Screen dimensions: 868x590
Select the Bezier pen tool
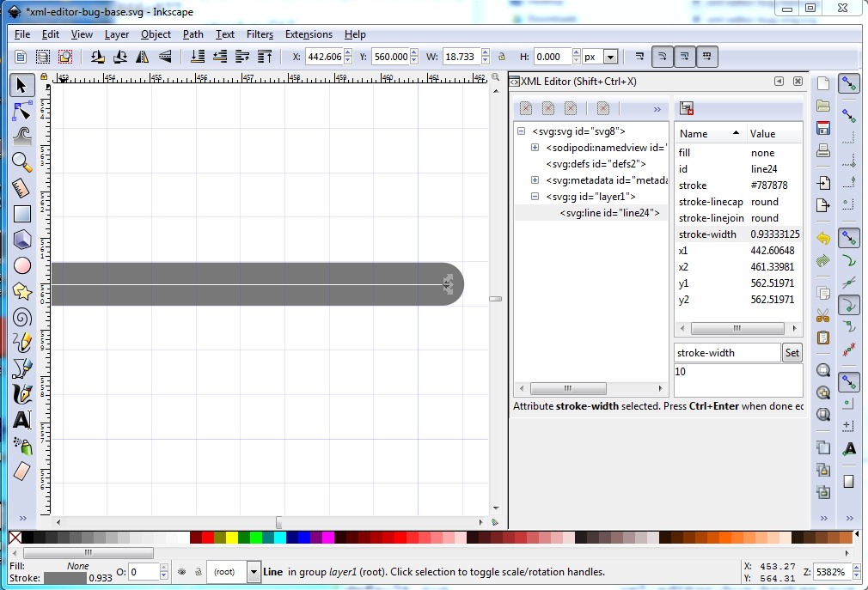[x=21, y=368]
